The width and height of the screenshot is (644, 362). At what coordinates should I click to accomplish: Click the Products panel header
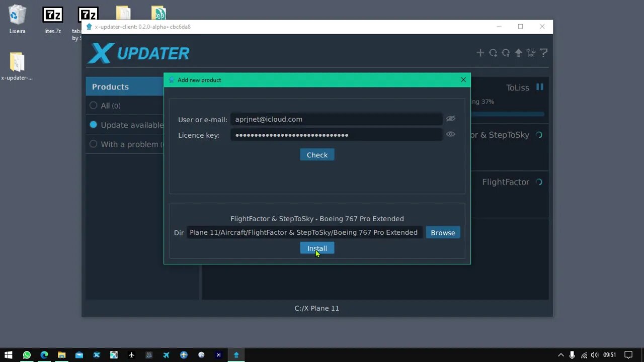coord(125,86)
